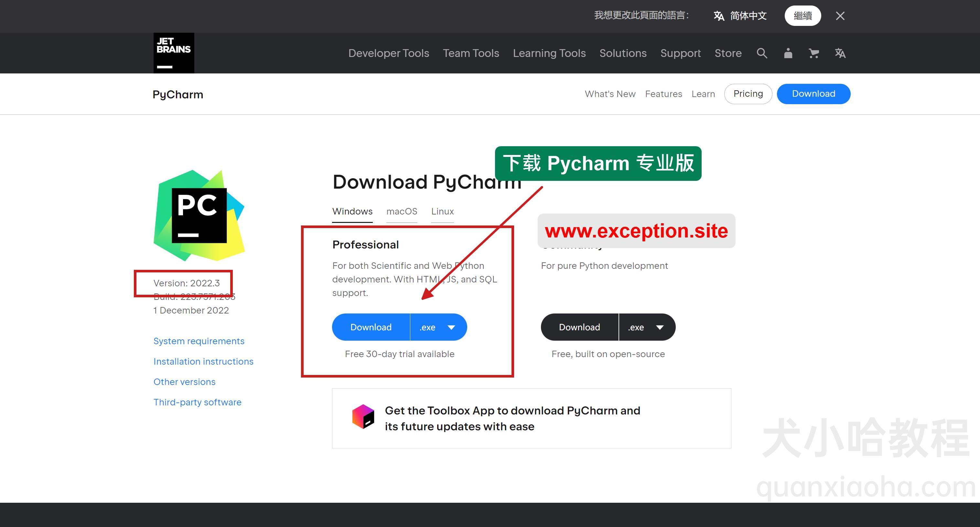The image size is (980, 527).
Task: Click the 'Download PyCharm' heading
Action: [427, 182]
